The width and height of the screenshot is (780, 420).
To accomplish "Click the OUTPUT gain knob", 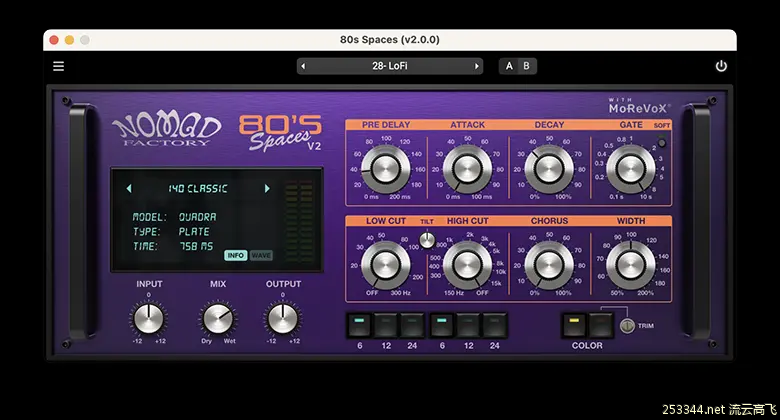I will (x=283, y=318).
